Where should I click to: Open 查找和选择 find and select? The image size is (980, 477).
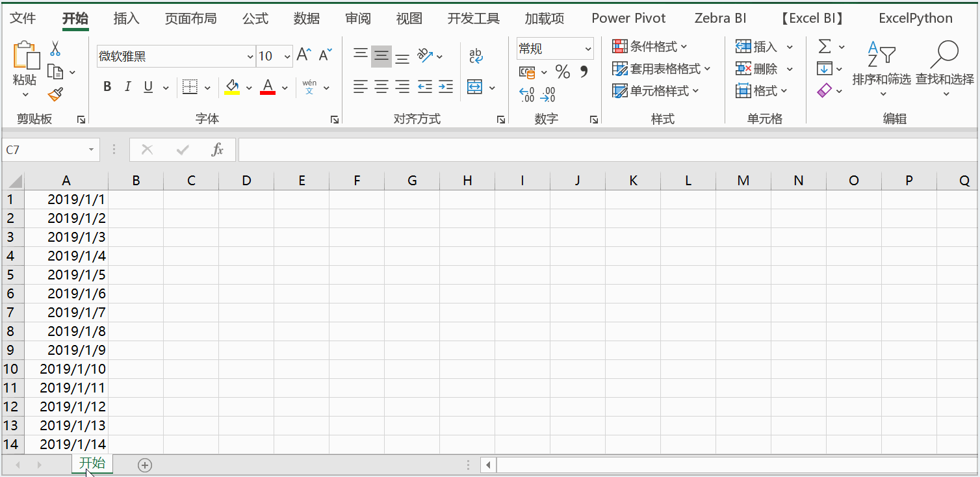tap(945, 69)
